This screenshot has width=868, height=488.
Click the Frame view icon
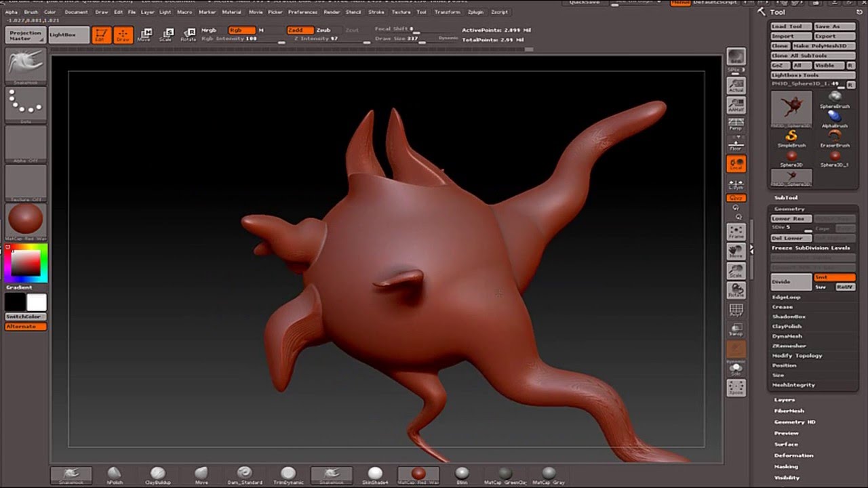point(736,233)
